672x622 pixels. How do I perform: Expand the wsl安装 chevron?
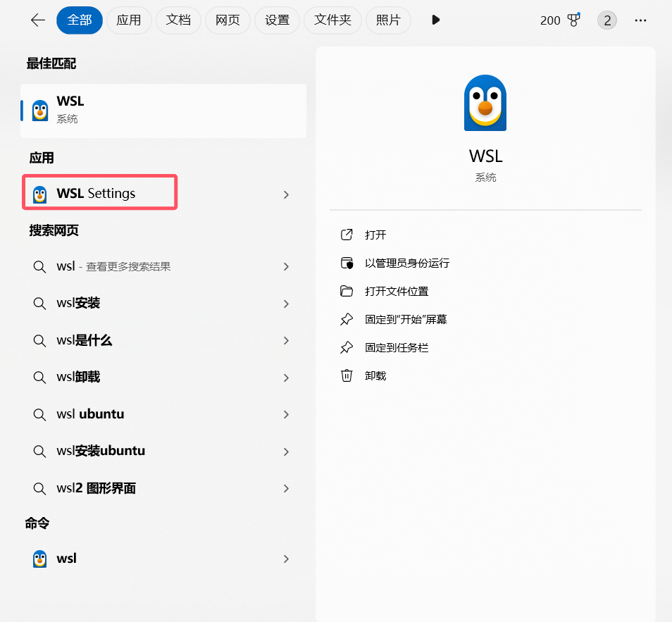pos(286,304)
